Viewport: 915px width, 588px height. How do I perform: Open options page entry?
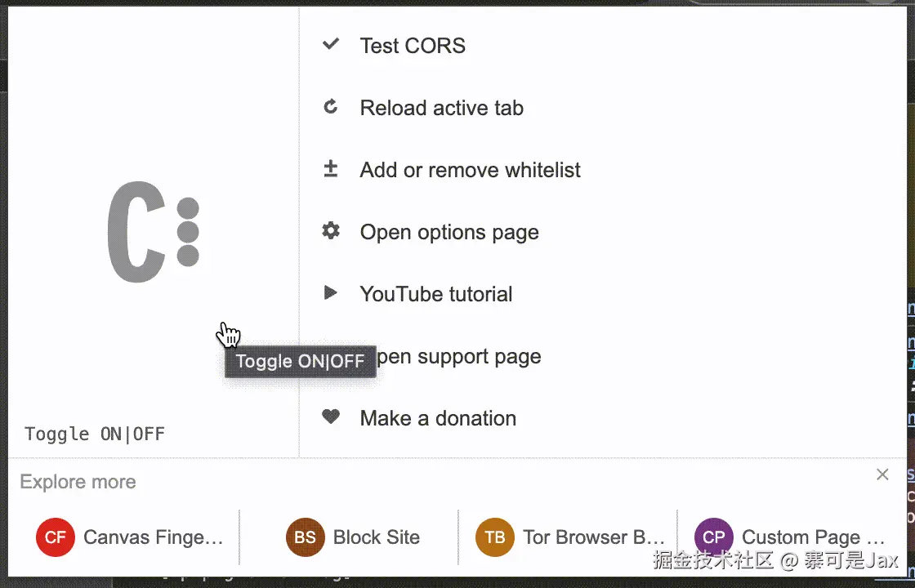[x=449, y=232]
